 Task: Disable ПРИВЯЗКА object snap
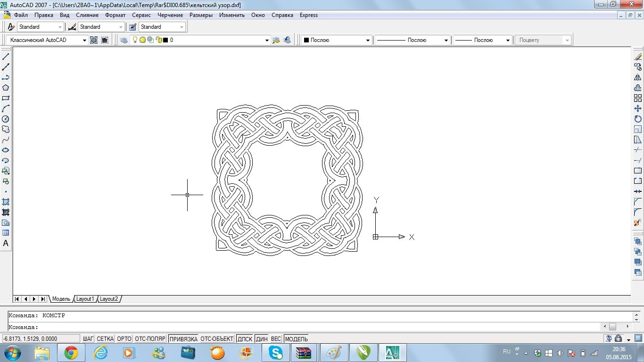coord(183,339)
